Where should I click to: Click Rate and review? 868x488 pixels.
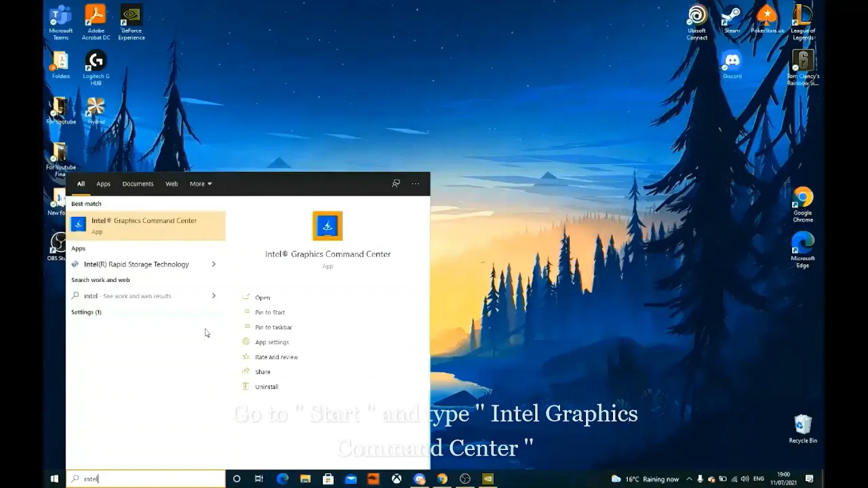[x=276, y=357]
